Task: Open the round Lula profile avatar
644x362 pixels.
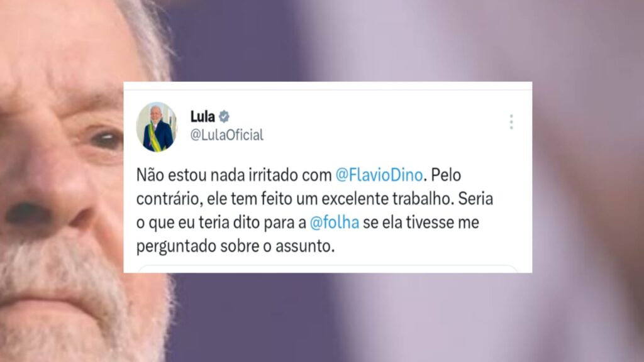Action: point(157,127)
